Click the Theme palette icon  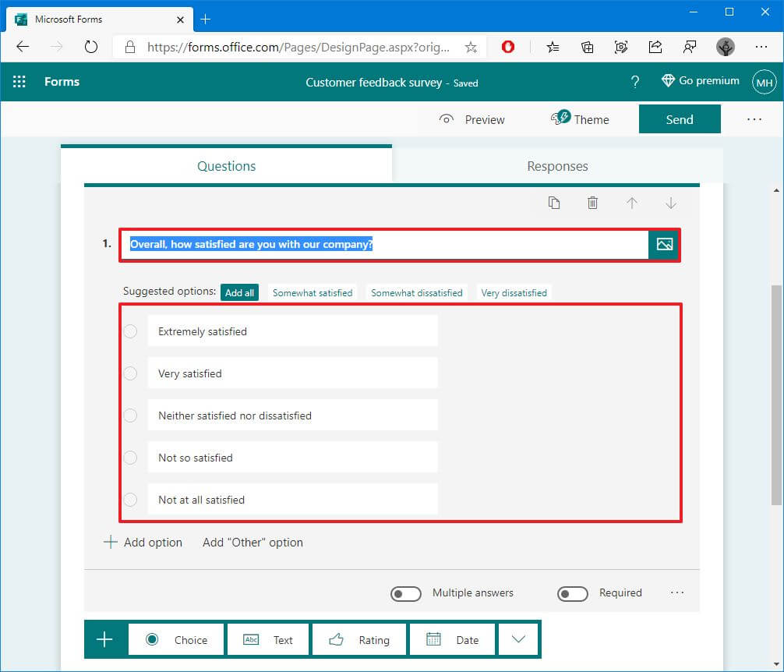point(560,118)
